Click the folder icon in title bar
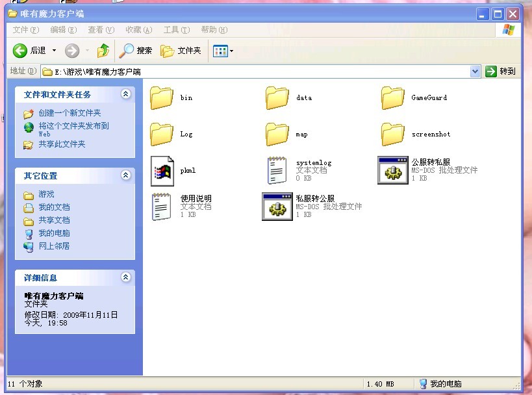The height and width of the screenshot is (395, 532). point(12,14)
